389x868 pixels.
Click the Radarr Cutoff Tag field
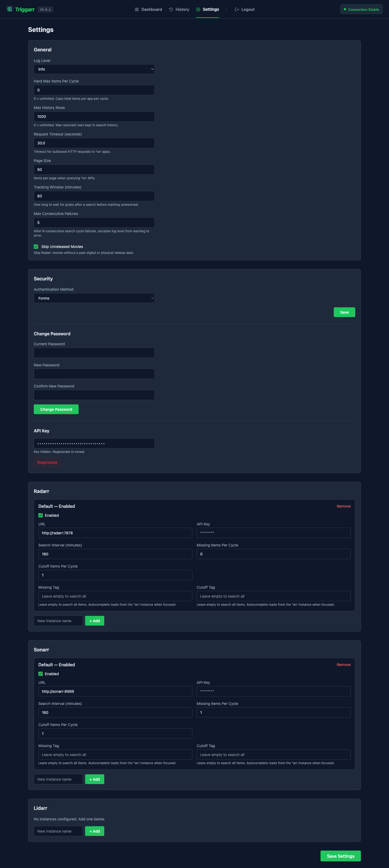pyautogui.click(x=274, y=596)
